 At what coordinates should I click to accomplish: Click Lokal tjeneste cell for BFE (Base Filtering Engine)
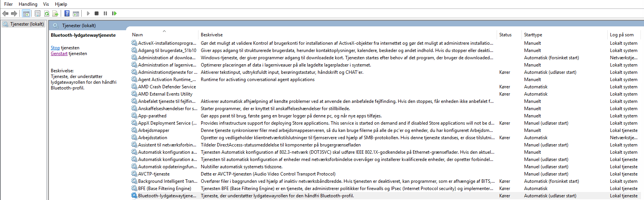[x=623, y=189]
